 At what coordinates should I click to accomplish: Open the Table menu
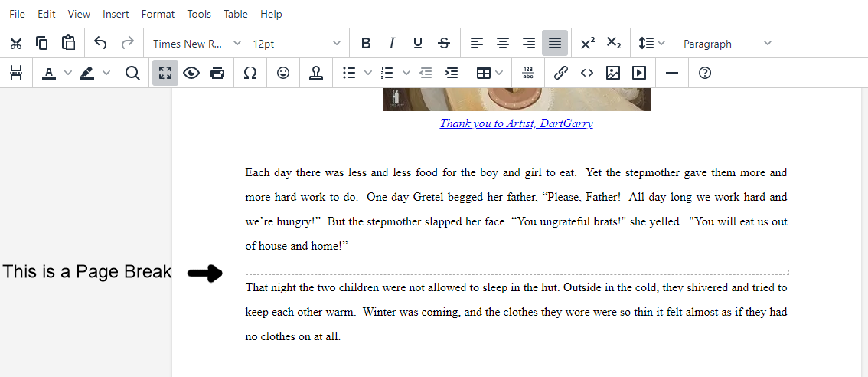coord(236,14)
